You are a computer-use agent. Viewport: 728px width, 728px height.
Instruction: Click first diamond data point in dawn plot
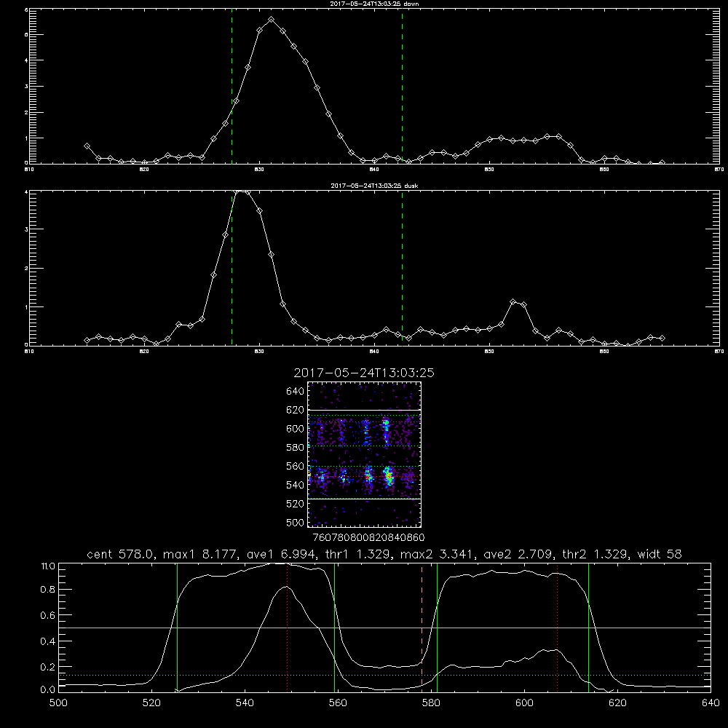click(x=87, y=146)
